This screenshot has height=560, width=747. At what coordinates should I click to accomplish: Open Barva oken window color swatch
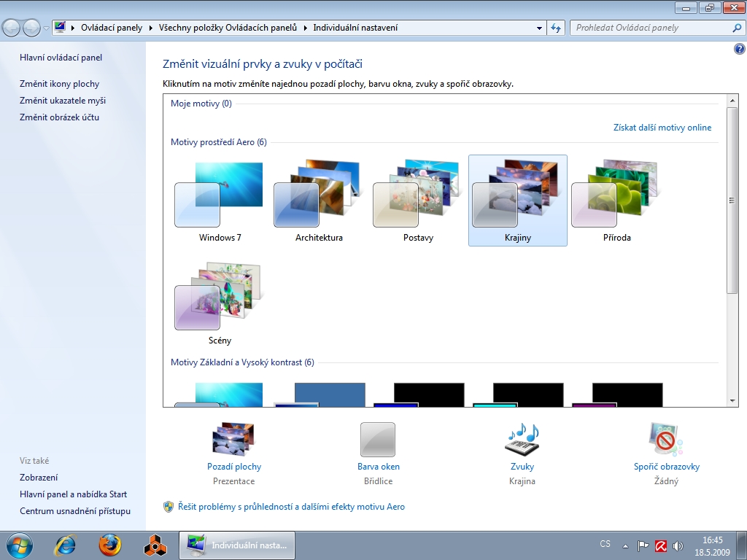click(378, 440)
